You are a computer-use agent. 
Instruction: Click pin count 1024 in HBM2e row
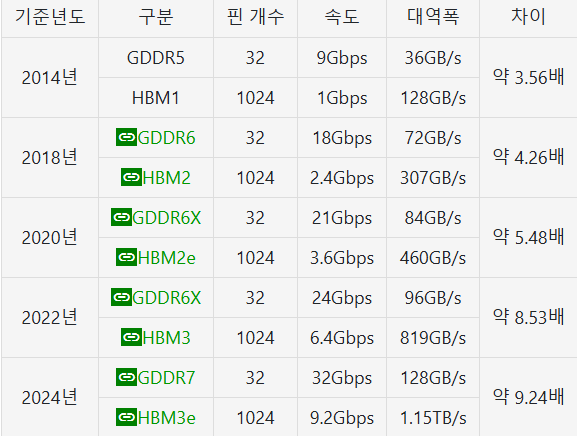coord(255,258)
